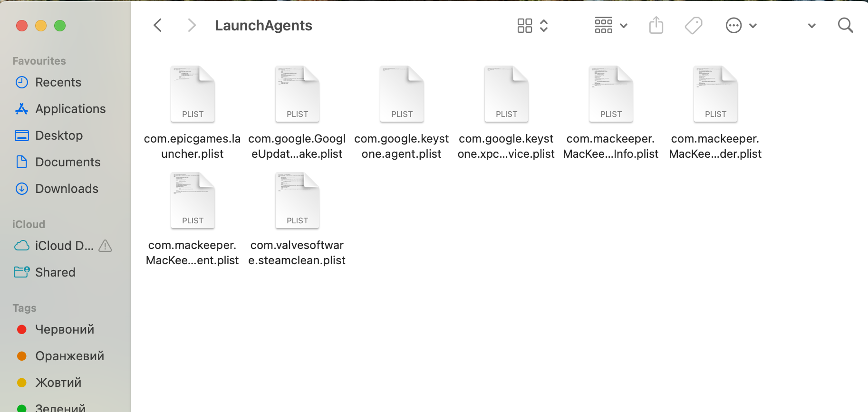868x412 pixels.
Task: Select the com.google.GoogleUpdat...ake.plist file icon
Action: (x=297, y=94)
